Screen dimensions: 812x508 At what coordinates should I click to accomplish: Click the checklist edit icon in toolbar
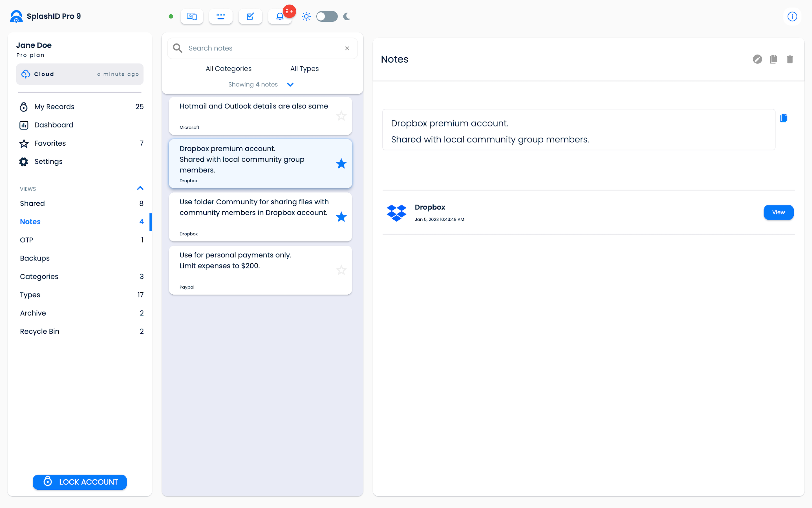250,16
